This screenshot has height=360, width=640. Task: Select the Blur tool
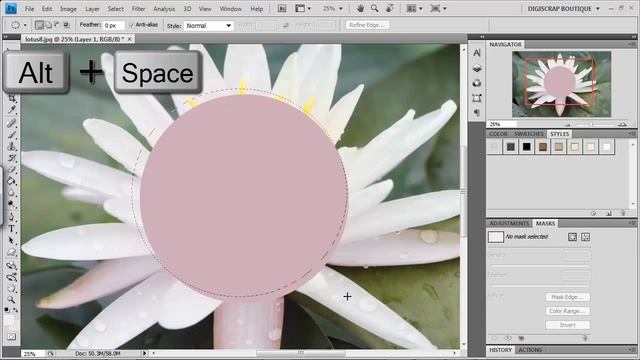click(x=11, y=193)
